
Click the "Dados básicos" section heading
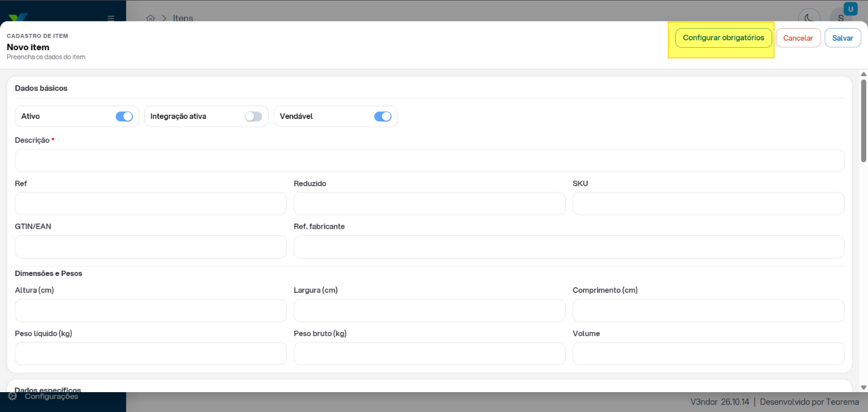[41, 88]
